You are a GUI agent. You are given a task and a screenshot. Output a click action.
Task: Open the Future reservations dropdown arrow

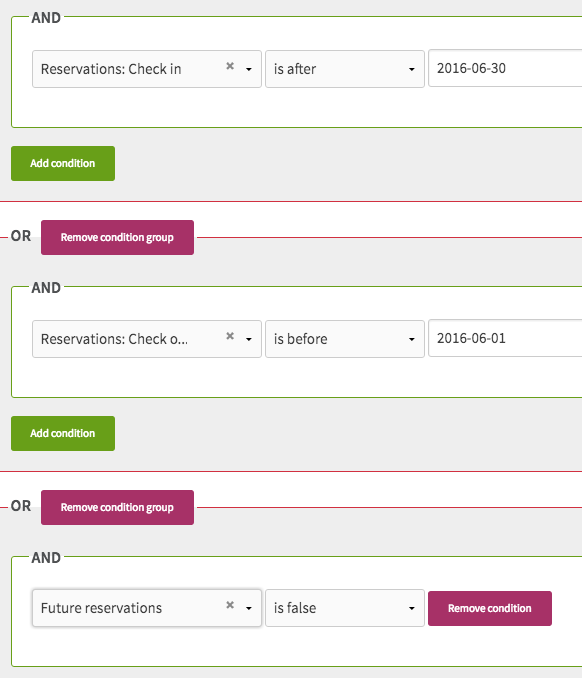click(249, 608)
